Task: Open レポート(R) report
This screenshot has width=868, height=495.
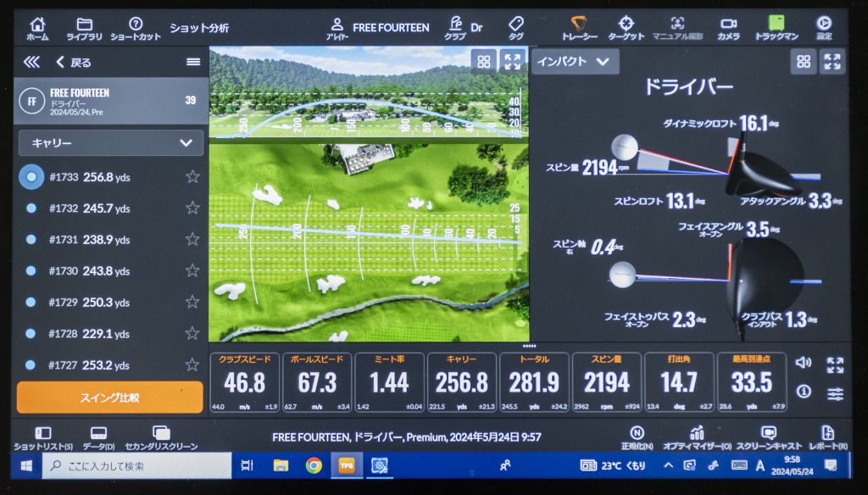Action: tap(827, 438)
